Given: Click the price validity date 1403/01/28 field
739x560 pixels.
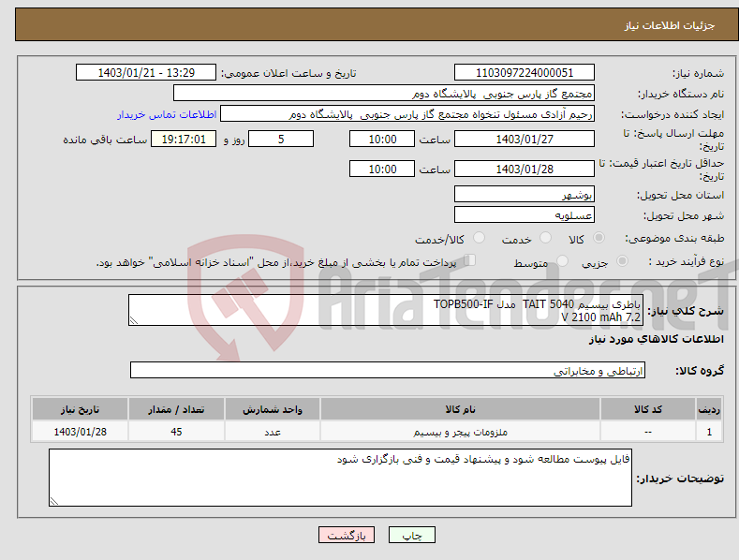Looking at the screenshot, I should (x=525, y=169).
